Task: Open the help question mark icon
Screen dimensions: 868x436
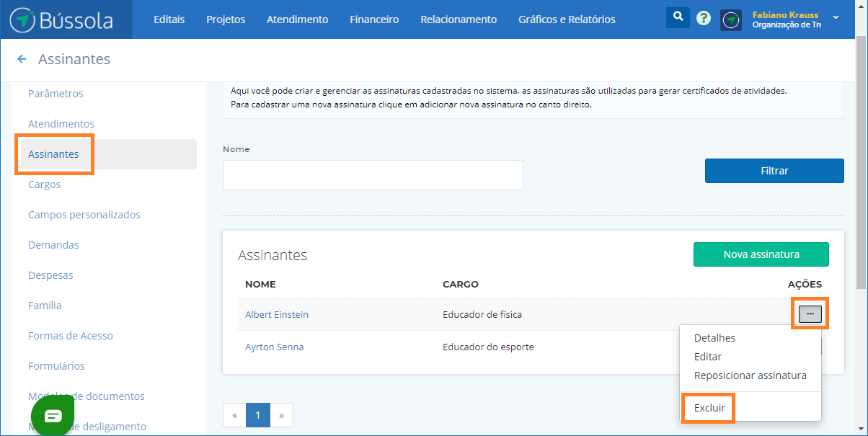Action: tap(704, 19)
